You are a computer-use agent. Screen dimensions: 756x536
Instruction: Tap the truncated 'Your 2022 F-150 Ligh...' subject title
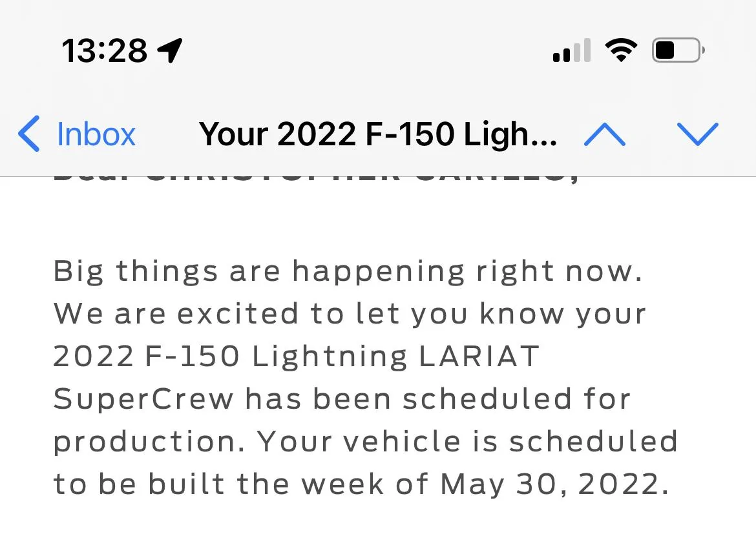pyautogui.click(x=378, y=134)
